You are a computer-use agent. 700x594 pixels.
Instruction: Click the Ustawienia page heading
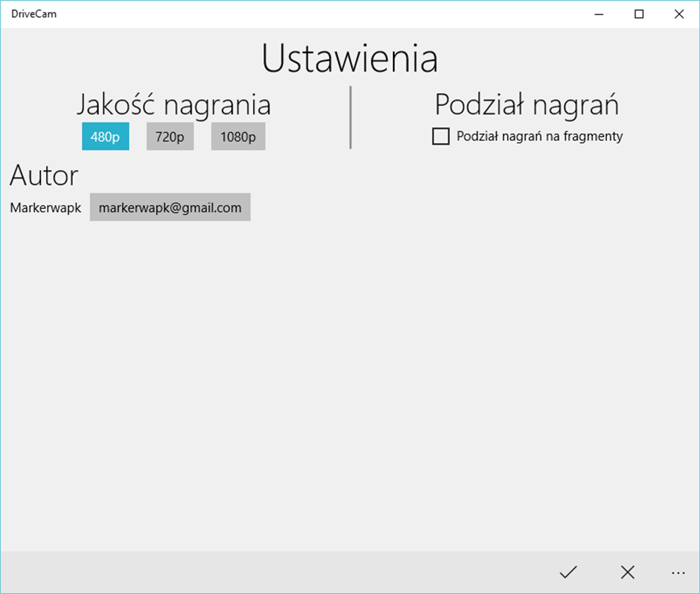pos(350,59)
